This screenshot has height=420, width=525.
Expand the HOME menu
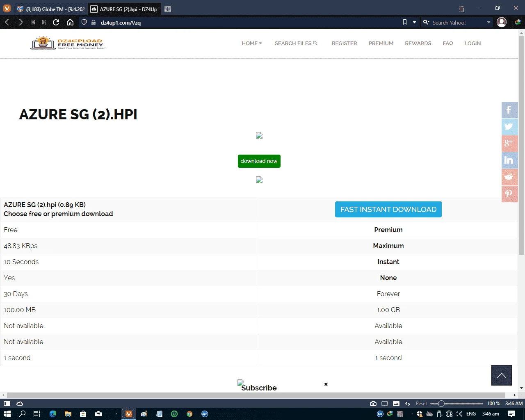pyautogui.click(x=252, y=43)
